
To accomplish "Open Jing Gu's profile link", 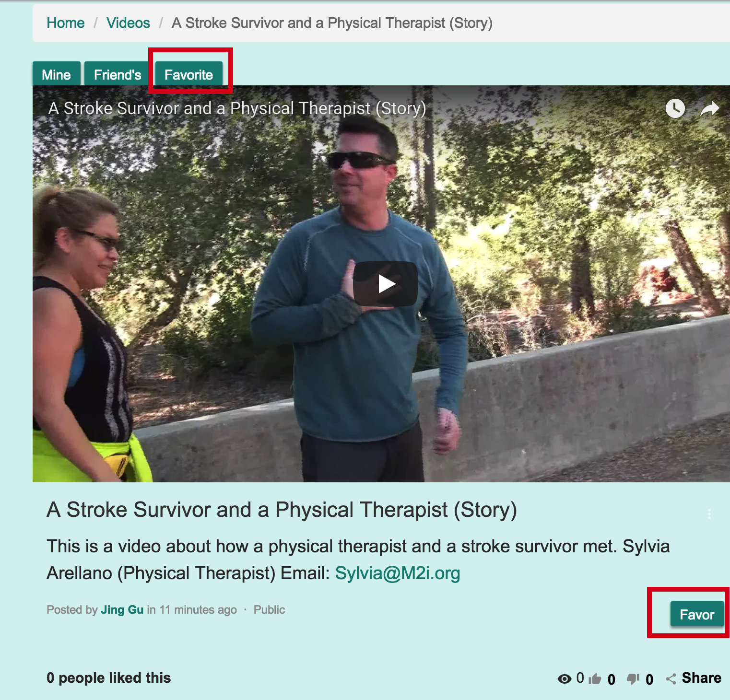I will coord(122,609).
